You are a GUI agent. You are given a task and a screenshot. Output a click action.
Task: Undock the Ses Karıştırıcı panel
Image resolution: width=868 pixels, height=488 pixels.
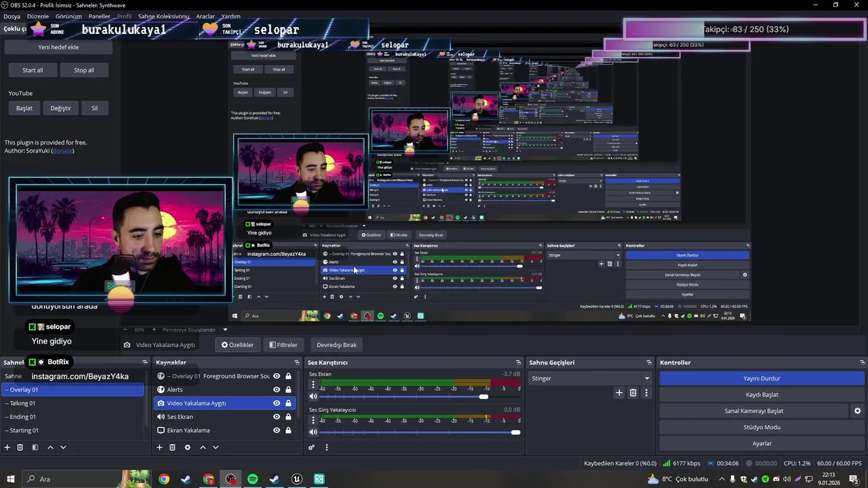pos(518,363)
